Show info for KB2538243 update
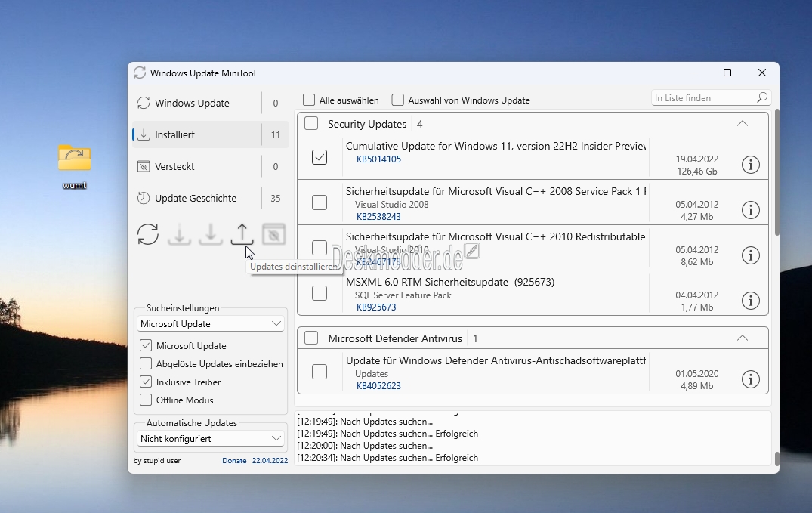The width and height of the screenshot is (812, 513). (x=750, y=210)
